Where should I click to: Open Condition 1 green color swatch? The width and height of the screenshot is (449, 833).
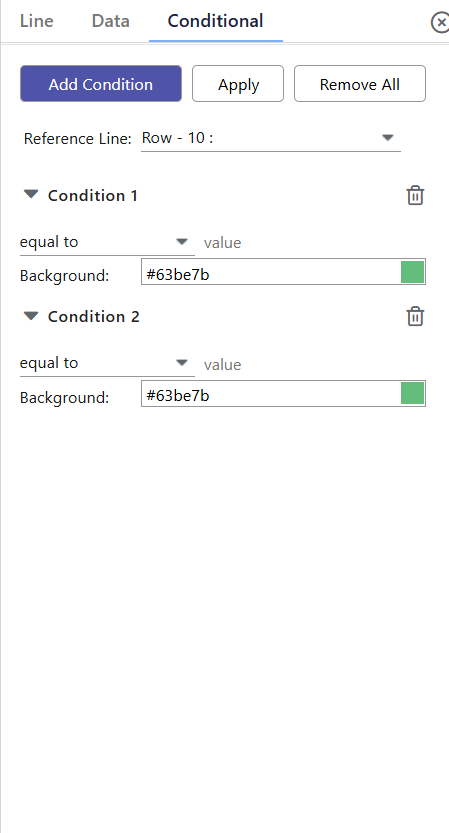click(412, 272)
